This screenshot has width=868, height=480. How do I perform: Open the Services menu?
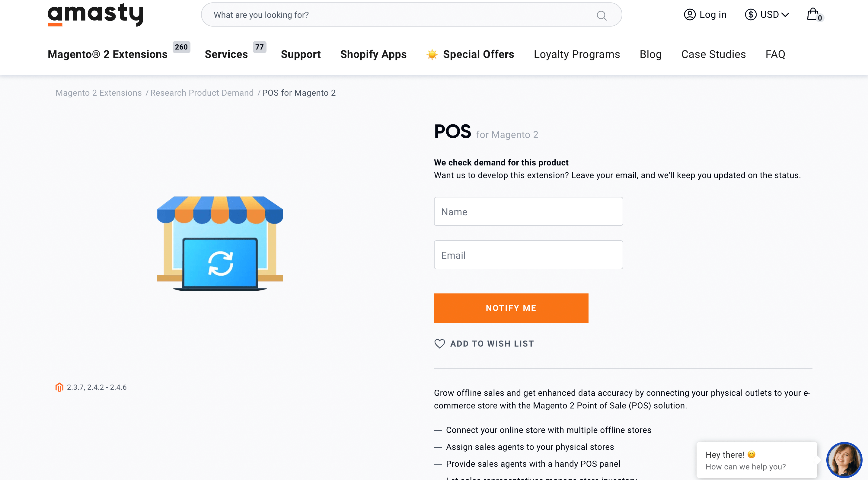point(226,54)
